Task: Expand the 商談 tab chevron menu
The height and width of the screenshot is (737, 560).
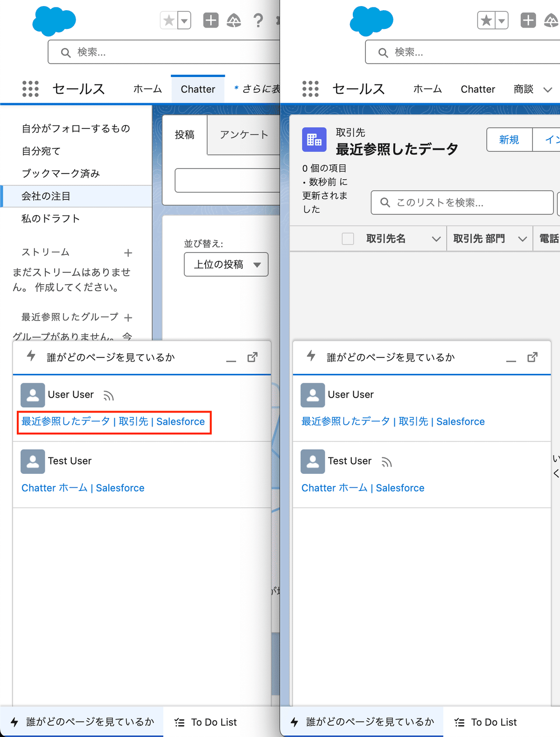Action: pos(548,90)
